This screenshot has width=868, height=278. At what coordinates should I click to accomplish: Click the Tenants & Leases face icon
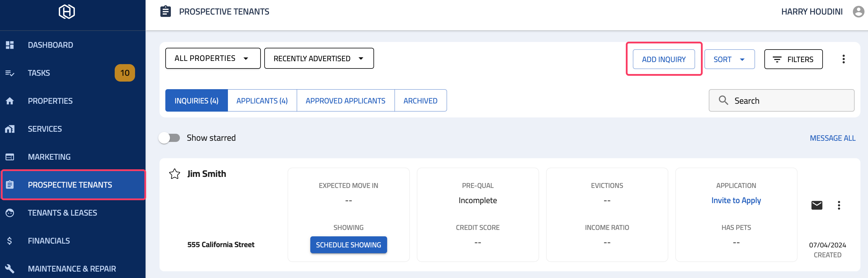click(10, 213)
